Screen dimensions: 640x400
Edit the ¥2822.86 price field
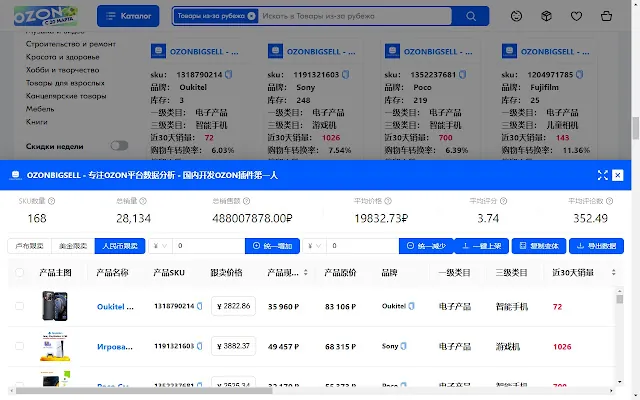pyautogui.click(x=233, y=306)
